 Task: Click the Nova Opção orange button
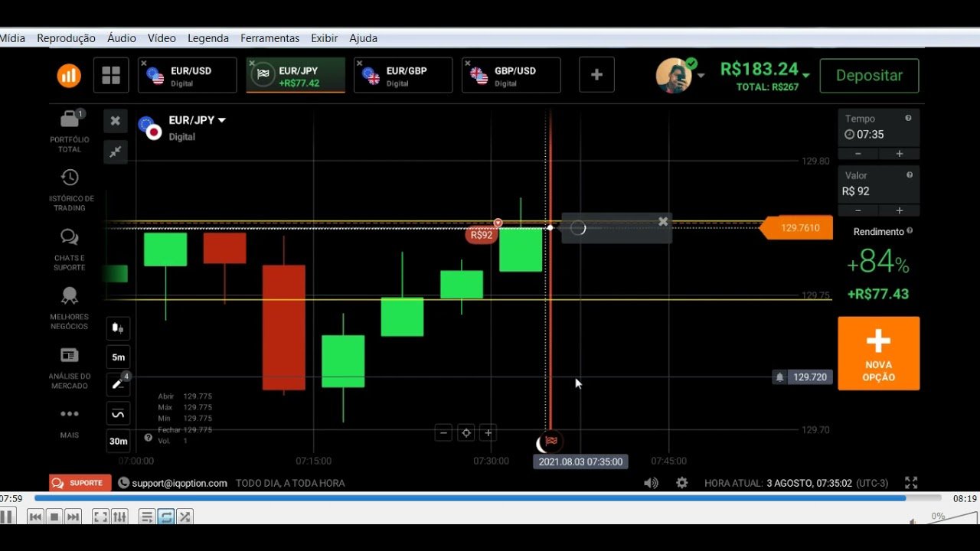tap(878, 354)
